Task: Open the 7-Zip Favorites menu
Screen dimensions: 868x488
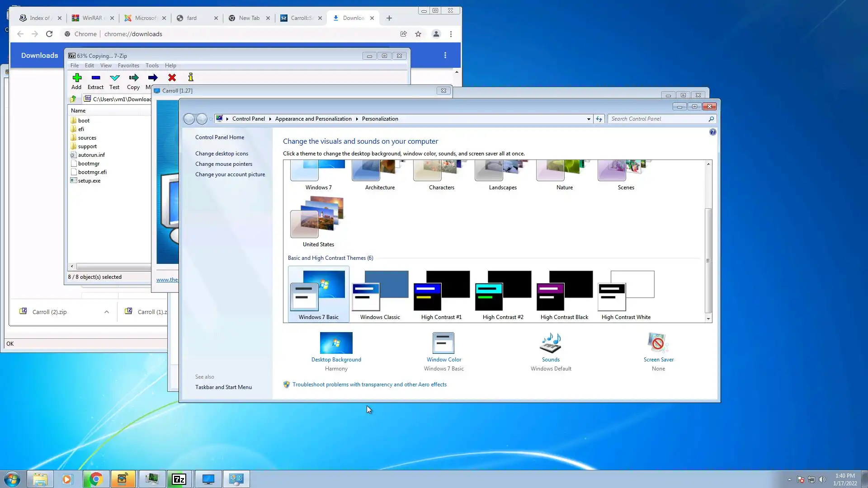Action: (128, 66)
